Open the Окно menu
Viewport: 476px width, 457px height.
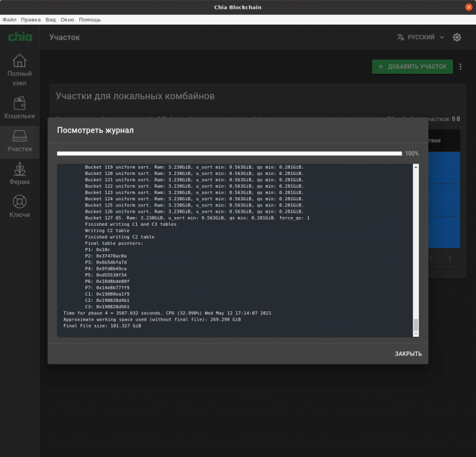tap(67, 20)
